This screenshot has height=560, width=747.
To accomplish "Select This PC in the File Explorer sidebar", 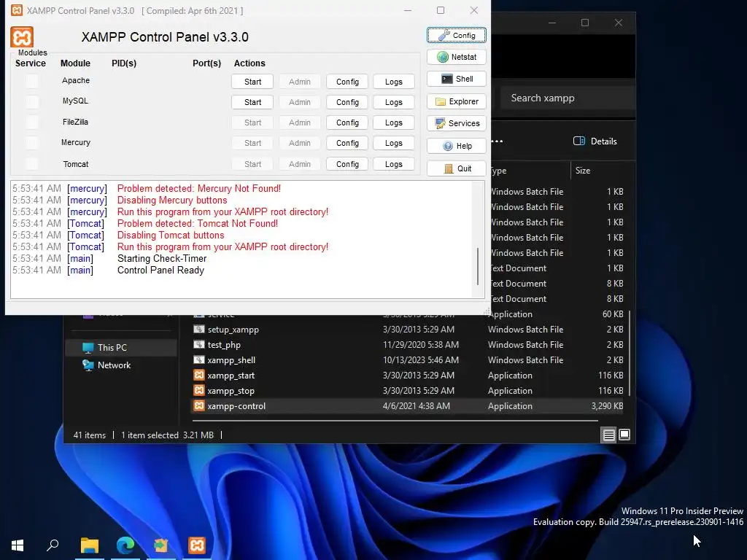I will point(121,348).
